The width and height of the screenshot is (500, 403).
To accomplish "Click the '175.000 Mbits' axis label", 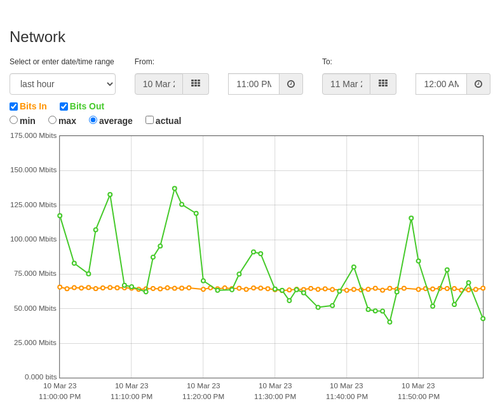I will (33, 136).
